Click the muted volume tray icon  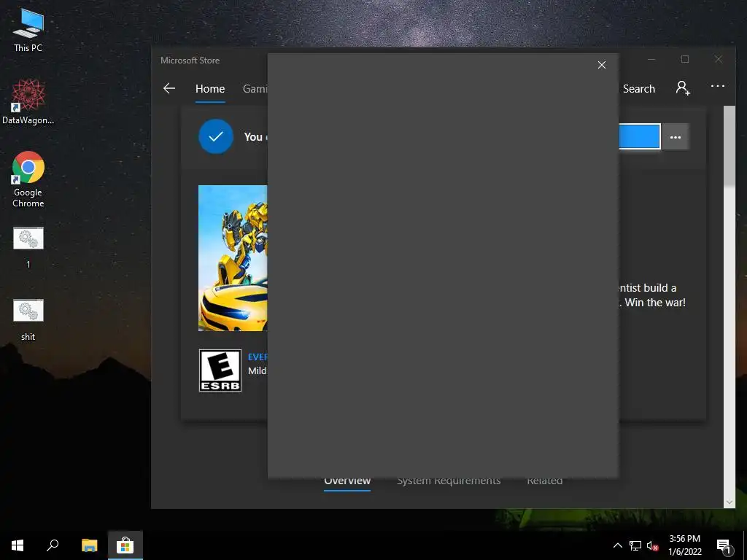[652, 545]
